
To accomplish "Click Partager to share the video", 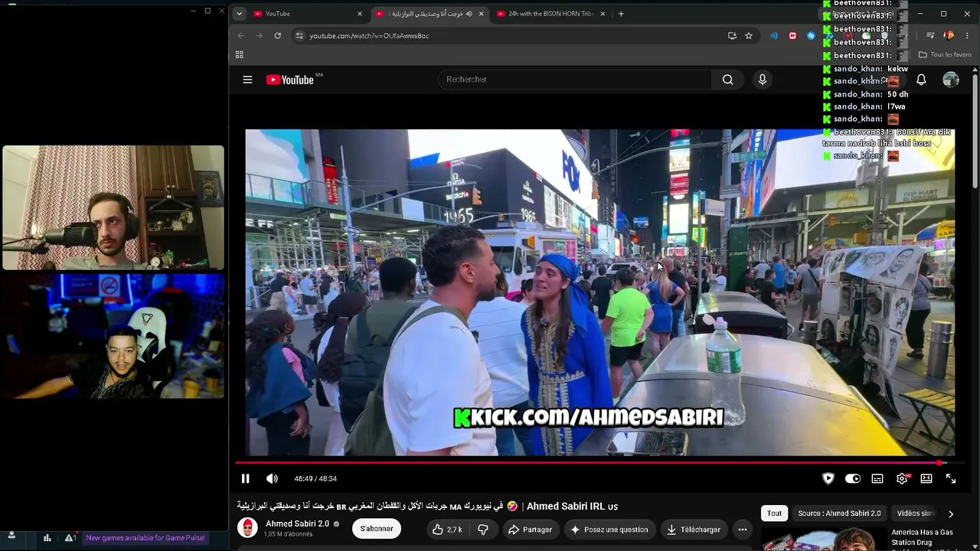I will 530,530.
